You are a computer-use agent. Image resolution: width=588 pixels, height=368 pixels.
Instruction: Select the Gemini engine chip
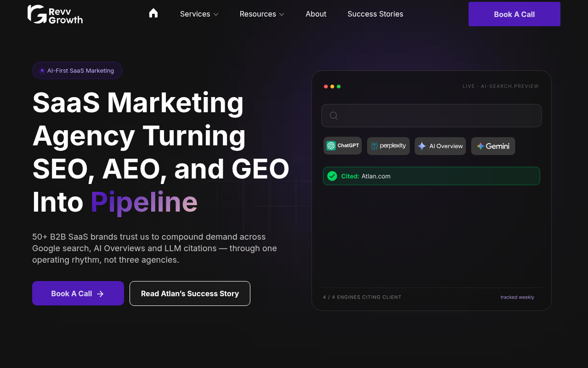point(493,146)
